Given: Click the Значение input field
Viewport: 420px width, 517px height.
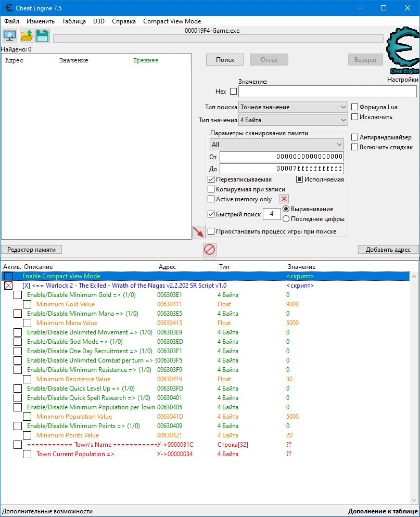Looking at the screenshot, I should (327, 92).
